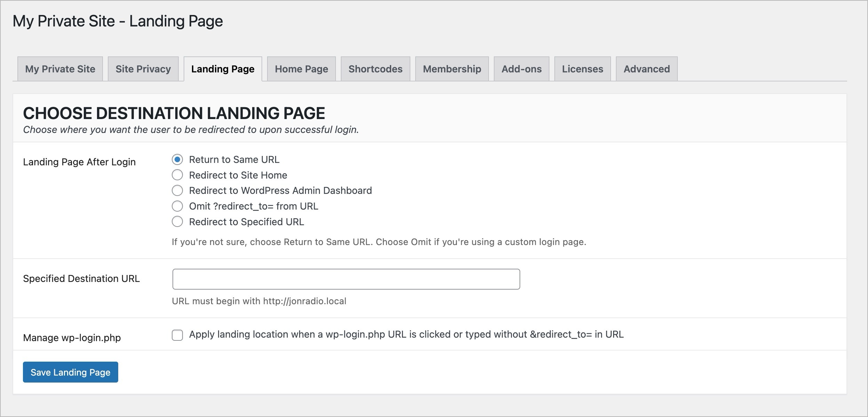
Task: Focus the Specified Destination URL field
Action: [345, 279]
